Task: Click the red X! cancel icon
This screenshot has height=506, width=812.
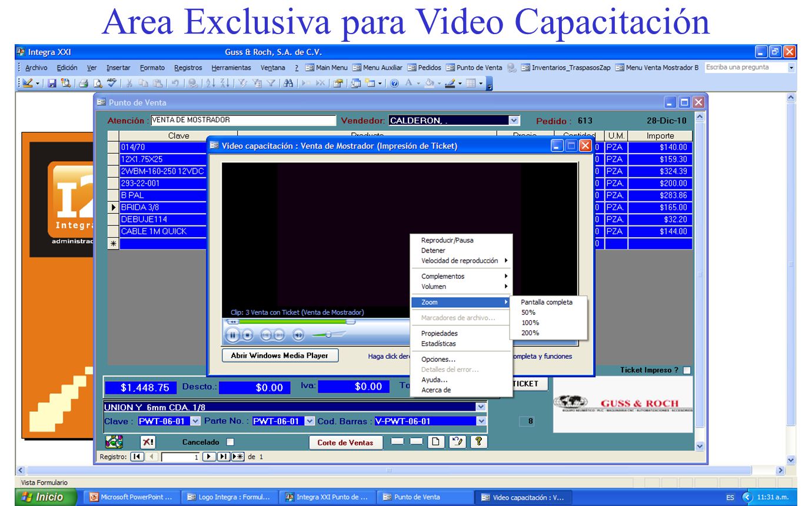Action: 148,442
